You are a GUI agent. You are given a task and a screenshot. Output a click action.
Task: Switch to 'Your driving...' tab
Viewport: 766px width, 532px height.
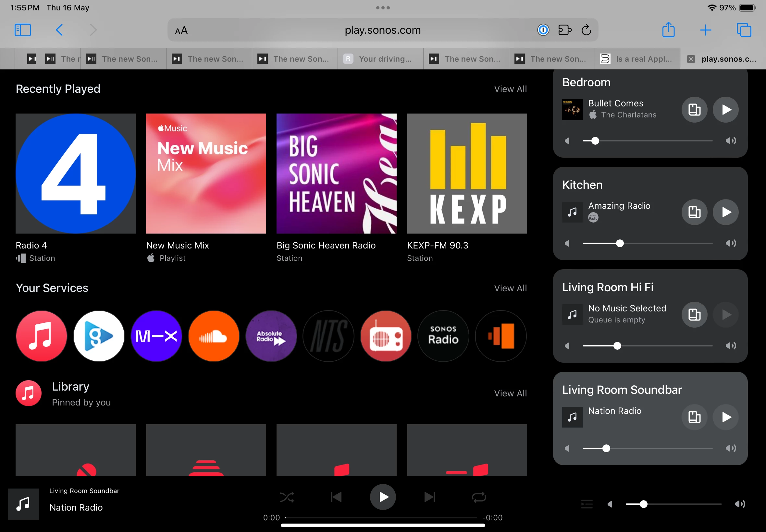[x=380, y=59]
